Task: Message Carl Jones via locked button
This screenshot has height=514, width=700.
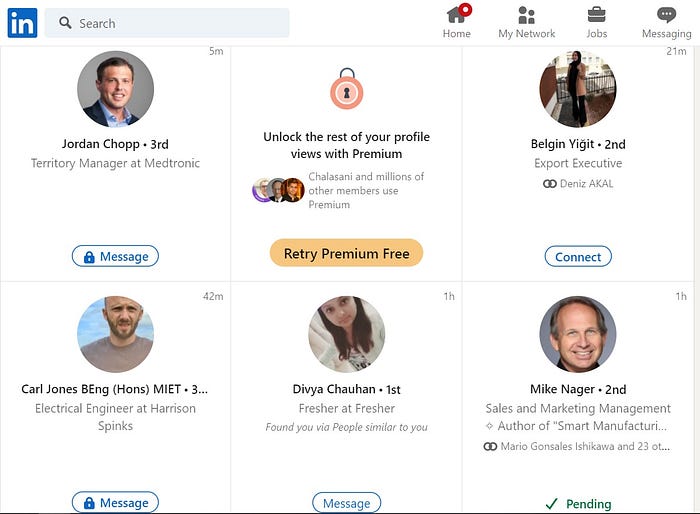Action: (115, 502)
